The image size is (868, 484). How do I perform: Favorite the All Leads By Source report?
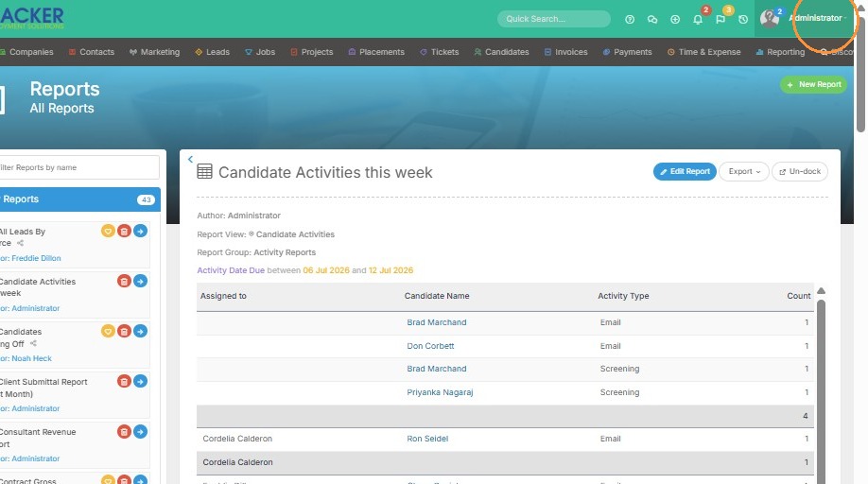coord(108,231)
